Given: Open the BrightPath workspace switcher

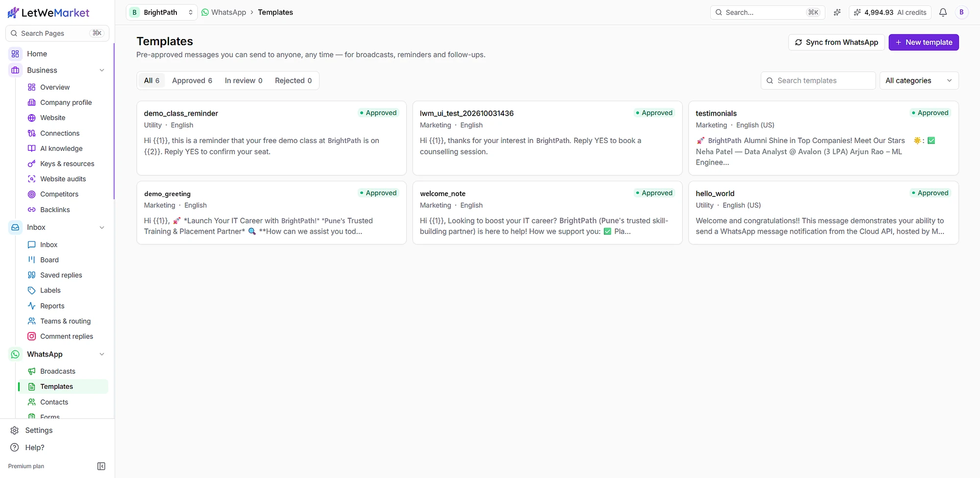Looking at the screenshot, I should point(162,12).
